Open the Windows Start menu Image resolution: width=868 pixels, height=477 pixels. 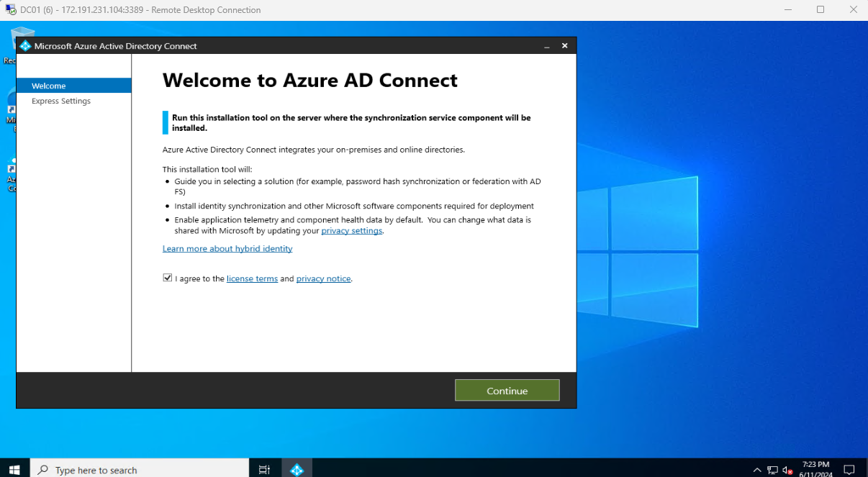[x=14, y=470]
